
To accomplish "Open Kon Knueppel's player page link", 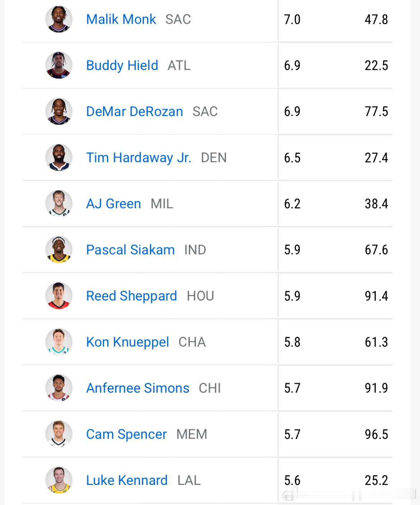I will 127,342.
